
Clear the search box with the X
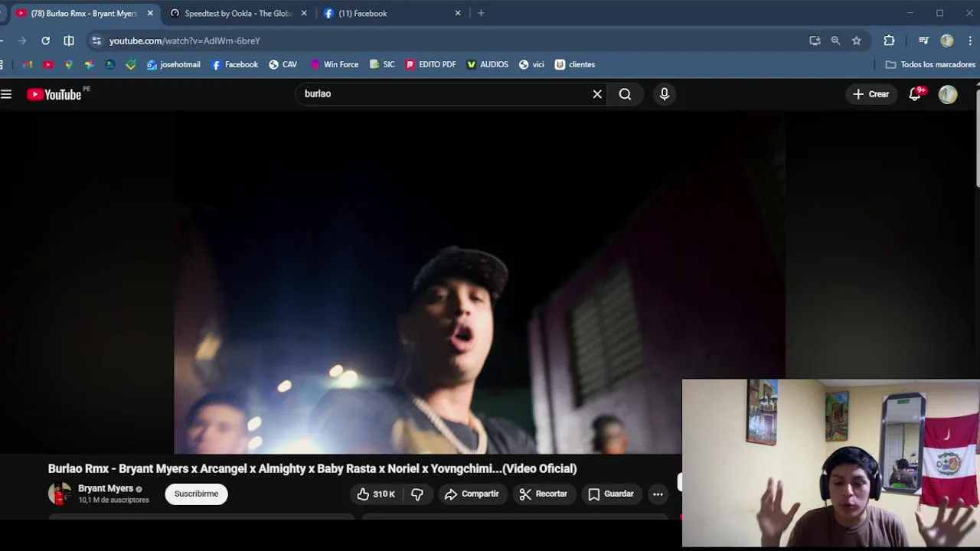(597, 94)
